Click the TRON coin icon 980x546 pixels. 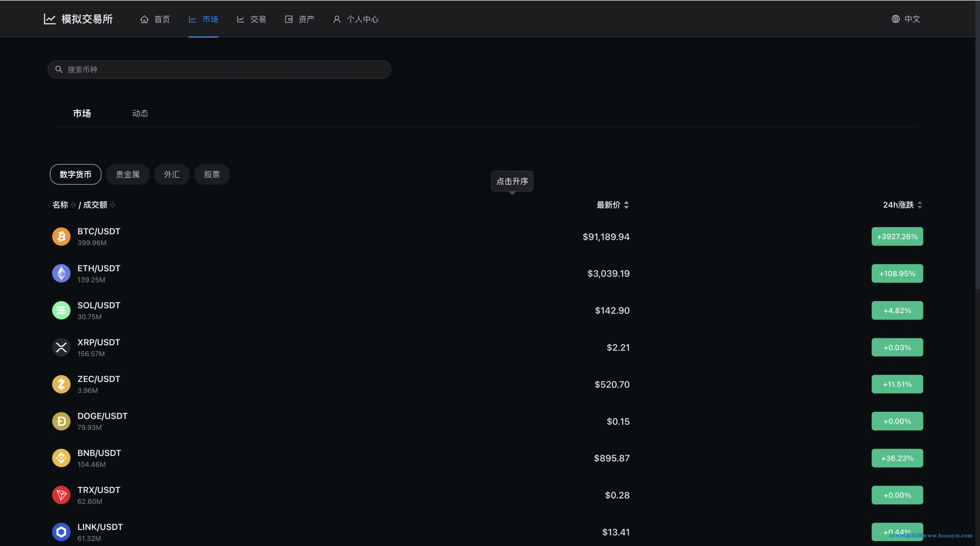(61, 495)
